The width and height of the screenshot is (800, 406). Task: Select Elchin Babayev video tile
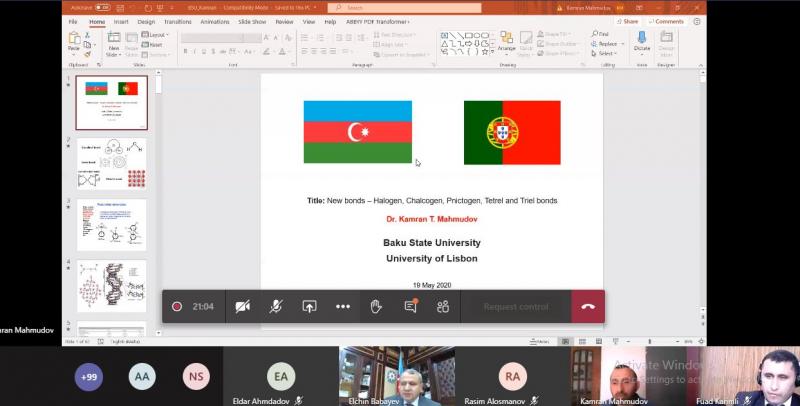point(397,376)
